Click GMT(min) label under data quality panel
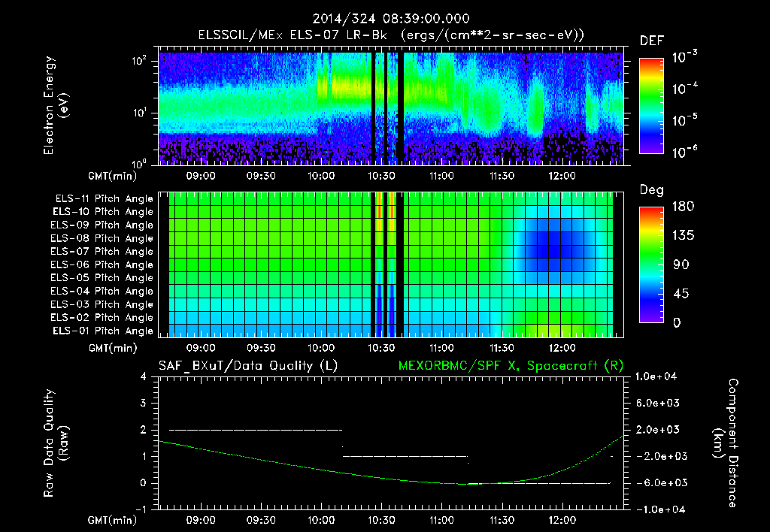Image resolution: width=770 pixels, height=532 pixels. pyautogui.click(x=113, y=520)
